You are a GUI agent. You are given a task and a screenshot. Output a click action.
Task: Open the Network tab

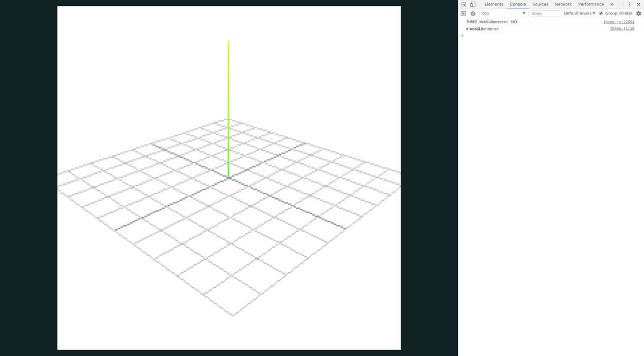tap(563, 4)
